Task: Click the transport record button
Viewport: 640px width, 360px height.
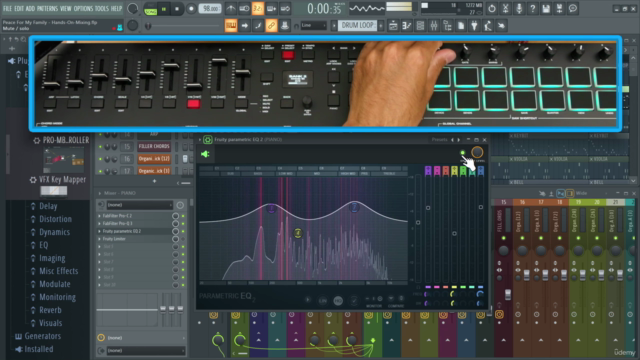Action: coord(191,9)
